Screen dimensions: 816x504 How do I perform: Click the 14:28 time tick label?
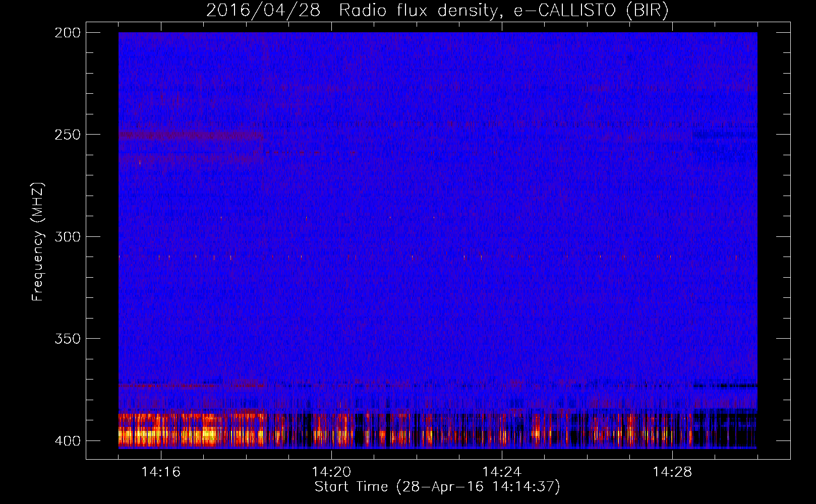[x=672, y=472]
